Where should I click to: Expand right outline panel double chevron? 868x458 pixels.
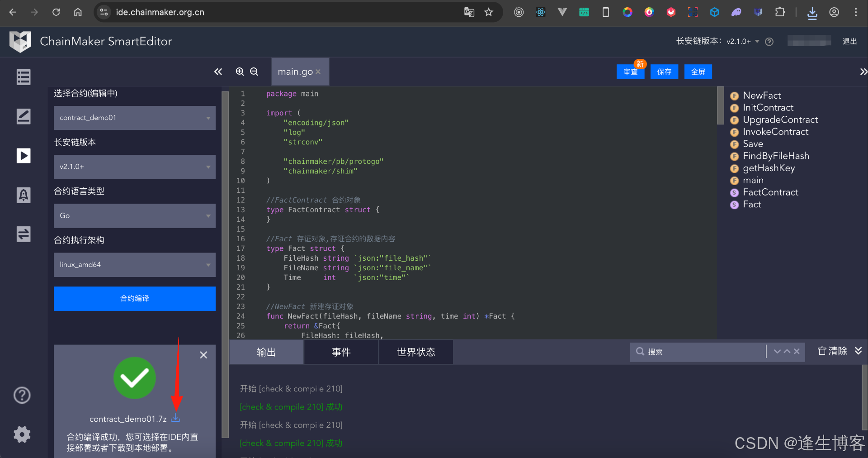[x=863, y=72]
